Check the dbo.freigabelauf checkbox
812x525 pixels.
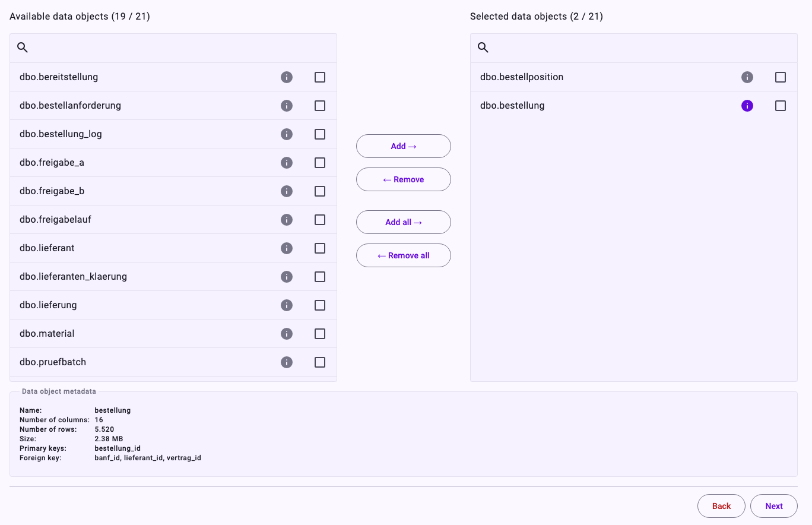click(x=320, y=220)
